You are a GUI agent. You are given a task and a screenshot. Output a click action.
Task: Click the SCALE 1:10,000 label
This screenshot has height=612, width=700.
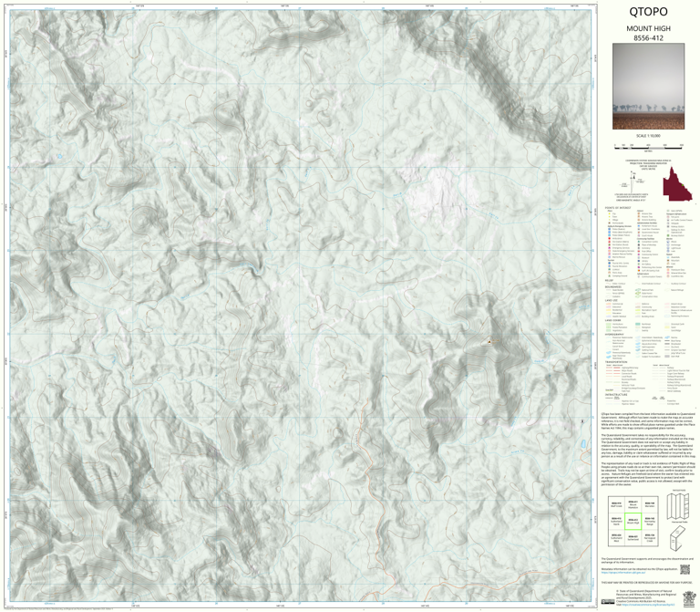pos(648,136)
